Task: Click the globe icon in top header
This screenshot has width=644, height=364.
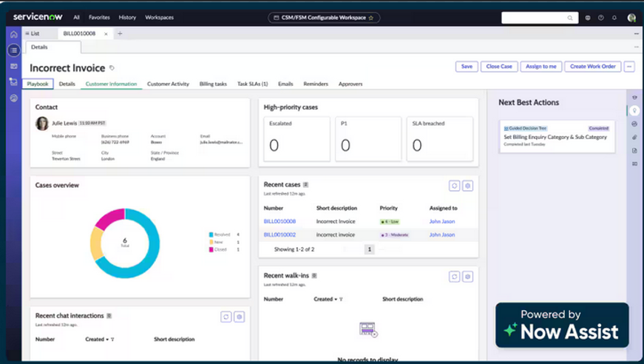Action: pos(588,18)
